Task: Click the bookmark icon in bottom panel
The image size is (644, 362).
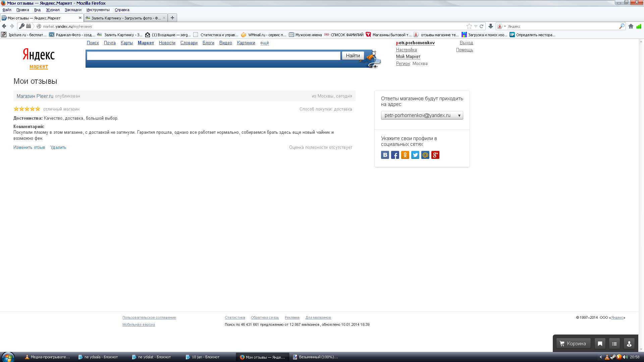Action: click(600, 344)
